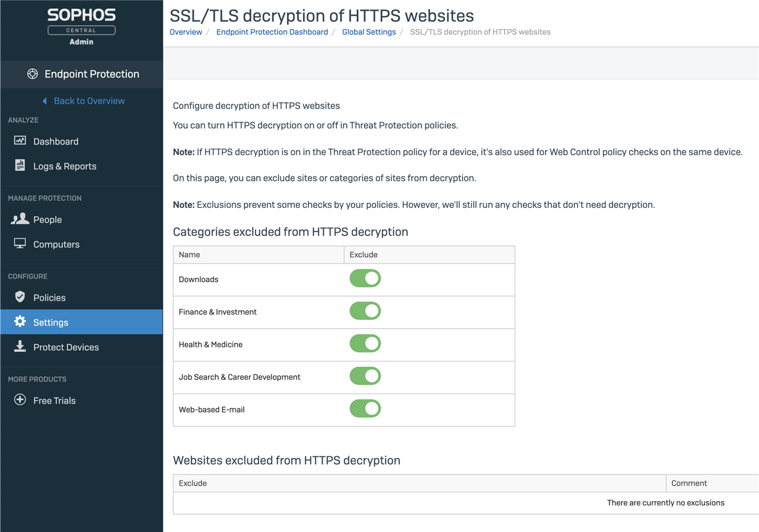Click the Policies shield icon
The height and width of the screenshot is (532, 759).
coord(20,297)
